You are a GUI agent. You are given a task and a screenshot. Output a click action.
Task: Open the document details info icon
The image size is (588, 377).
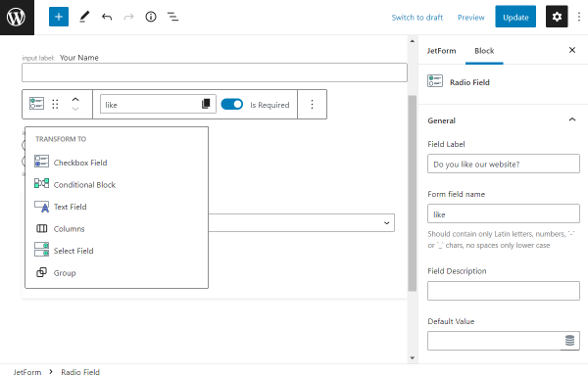click(151, 17)
